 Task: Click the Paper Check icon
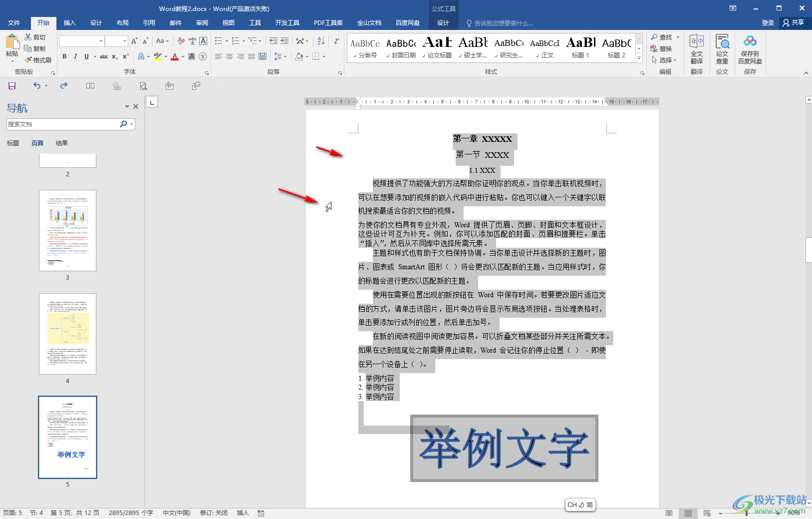coord(722,49)
